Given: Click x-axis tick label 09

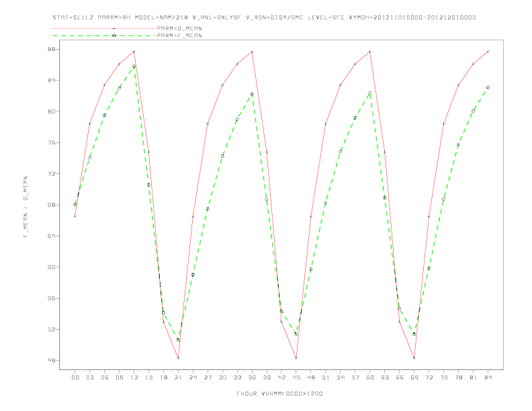Looking at the screenshot, I should 119,377.
